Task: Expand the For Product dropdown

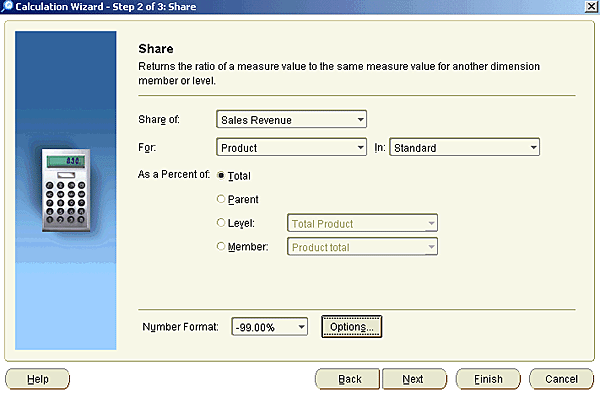Action: (292, 147)
